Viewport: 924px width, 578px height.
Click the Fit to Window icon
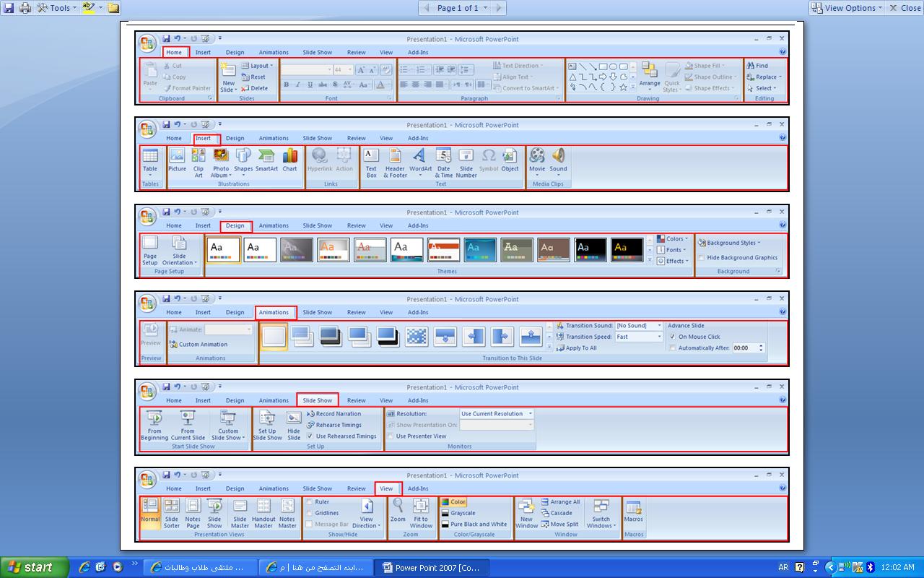(421, 506)
